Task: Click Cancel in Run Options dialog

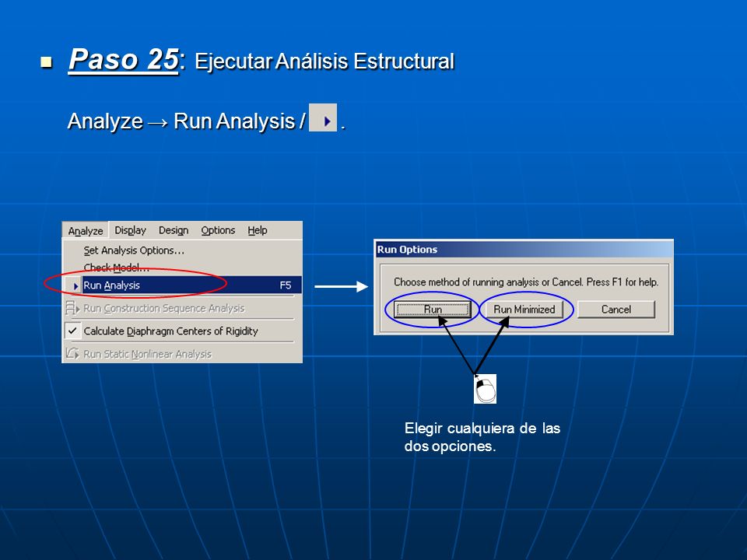Action: [x=616, y=309]
